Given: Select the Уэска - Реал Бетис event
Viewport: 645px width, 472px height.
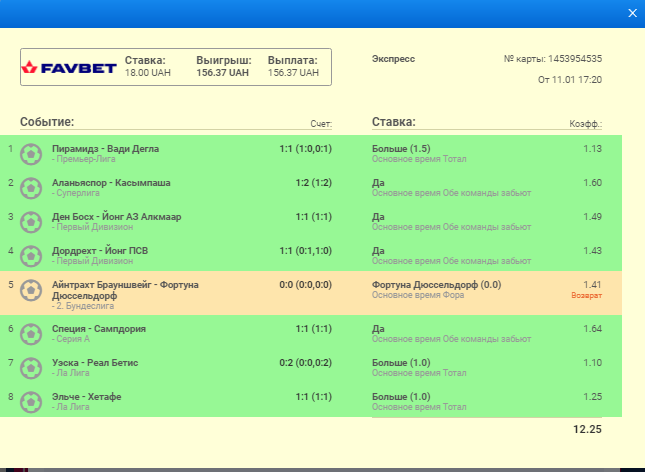Looking at the screenshot, I should [95, 362].
